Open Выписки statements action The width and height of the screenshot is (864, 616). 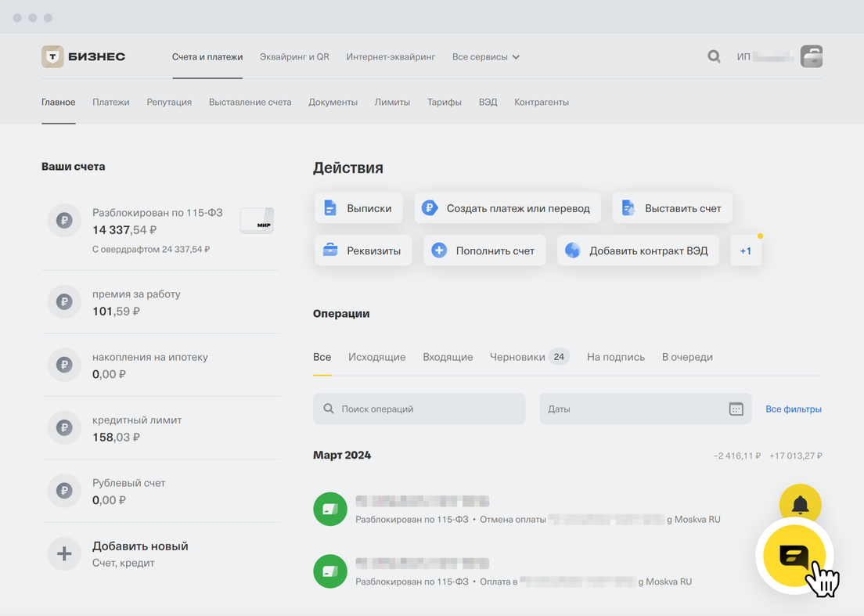(358, 208)
